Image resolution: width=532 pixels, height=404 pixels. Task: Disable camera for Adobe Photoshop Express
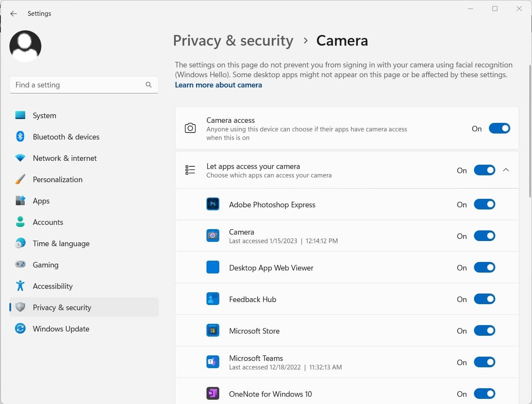click(484, 204)
